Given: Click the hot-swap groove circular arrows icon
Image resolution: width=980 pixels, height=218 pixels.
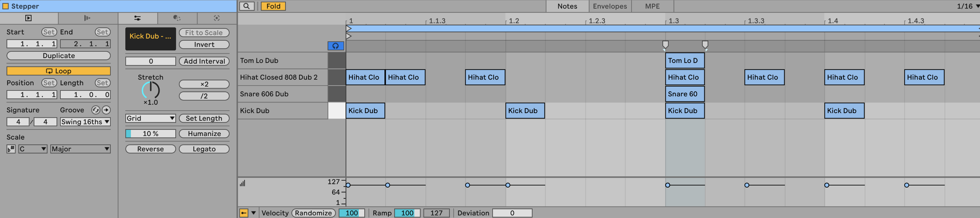Looking at the screenshot, I should (x=95, y=110).
